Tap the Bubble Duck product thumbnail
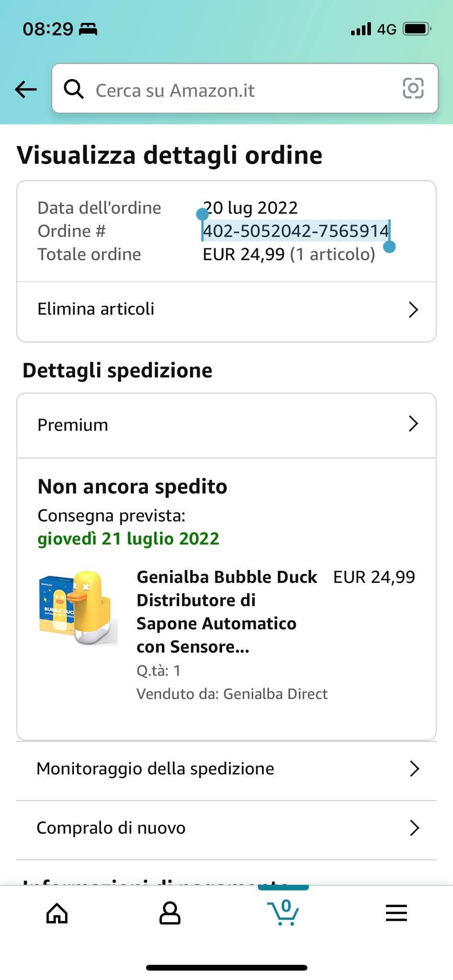 point(78,608)
